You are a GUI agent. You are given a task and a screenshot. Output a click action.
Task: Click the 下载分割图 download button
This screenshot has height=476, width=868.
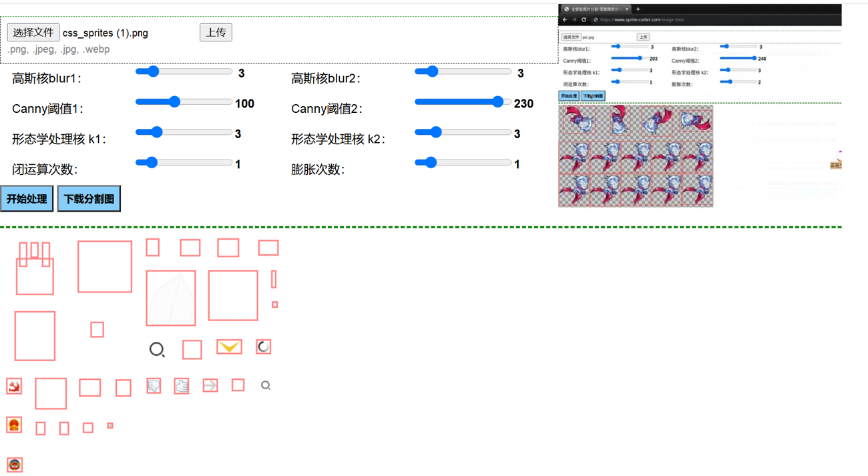coord(89,199)
